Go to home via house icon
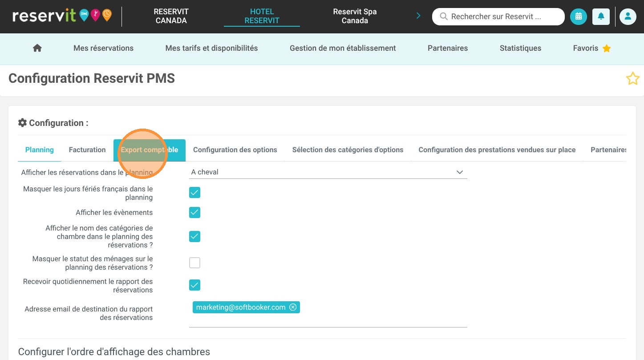Viewport: 644px width, 360px height. point(37,48)
